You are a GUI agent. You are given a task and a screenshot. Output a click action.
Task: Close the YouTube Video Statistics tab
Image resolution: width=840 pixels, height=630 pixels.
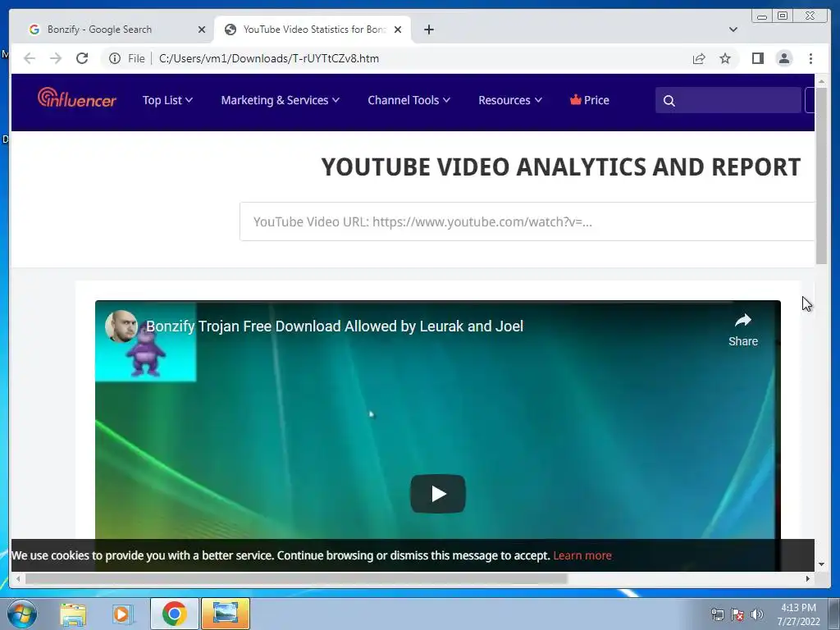pyautogui.click(x=398, y=30)
